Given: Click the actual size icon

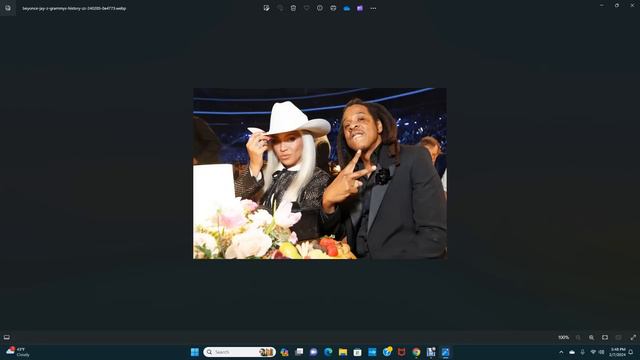Looking at the screenshot, I should [618, 338].
